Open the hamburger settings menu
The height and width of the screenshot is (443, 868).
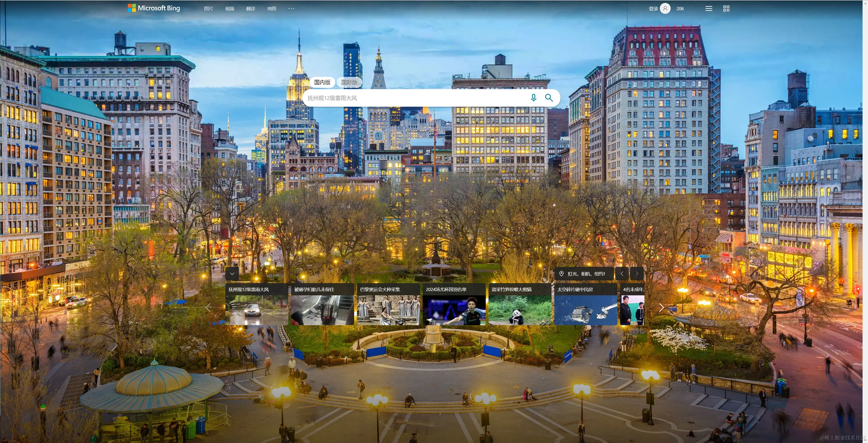[x=709, y=8]
